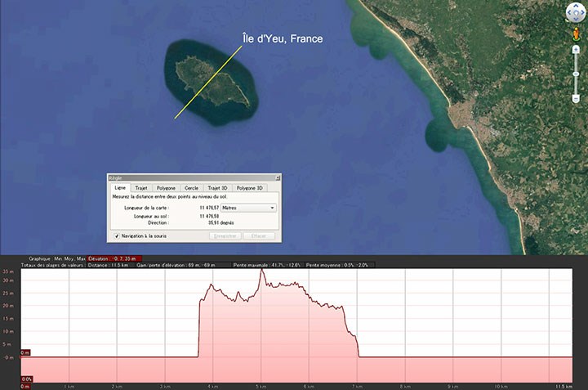The width and height of the screenshot is (588, 390).
Task: Click the Île d'Yeu, France label
Action: pos(283,38)
